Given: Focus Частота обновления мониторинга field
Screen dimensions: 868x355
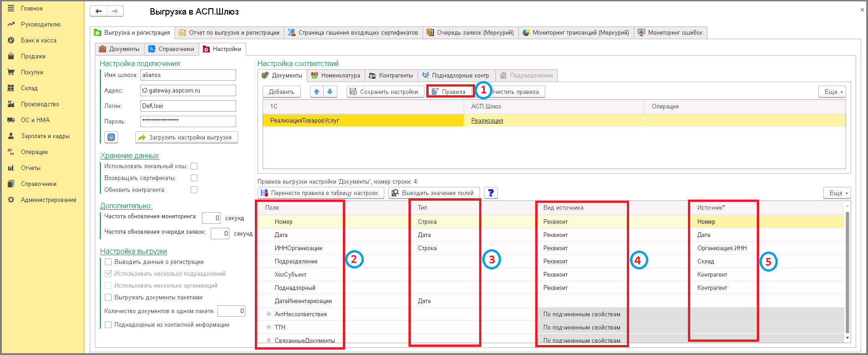Looking at the screenshot, I should [211, 218].
